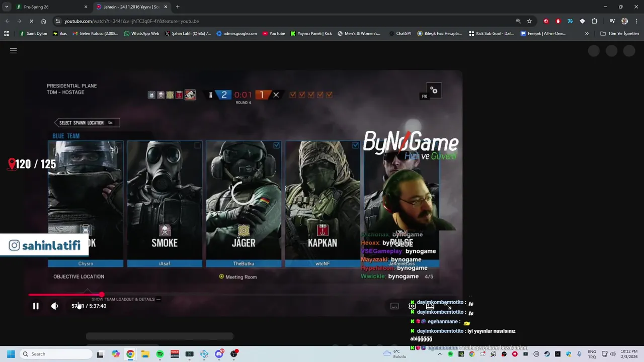
Task: Open the video player settings gear
Action: click(412, 306)
